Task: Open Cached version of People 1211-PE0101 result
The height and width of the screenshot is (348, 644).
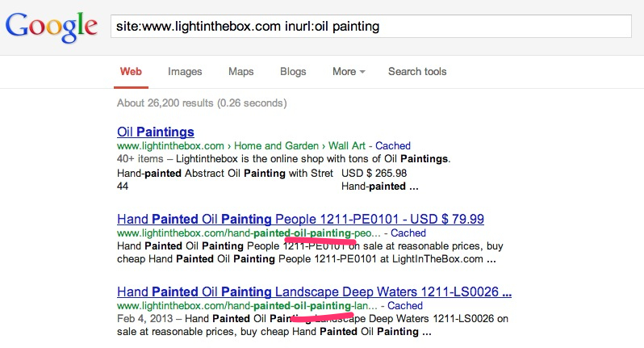Action: click(x=408, y=233)
